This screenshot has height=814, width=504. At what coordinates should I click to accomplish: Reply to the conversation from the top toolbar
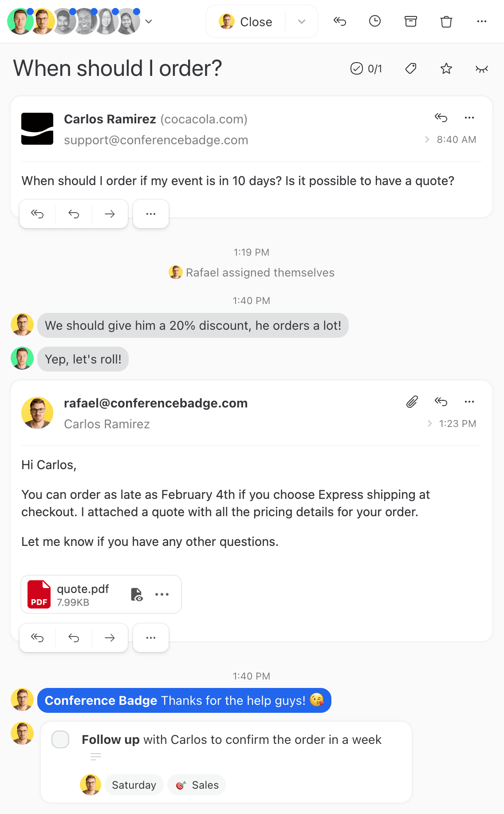[340, 21]
